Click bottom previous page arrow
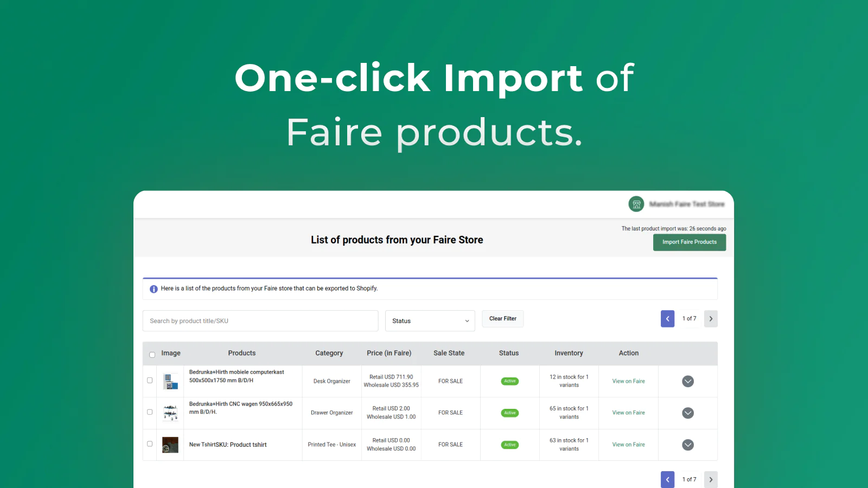This screenshot has width=868, height=488. click(667, 479)
